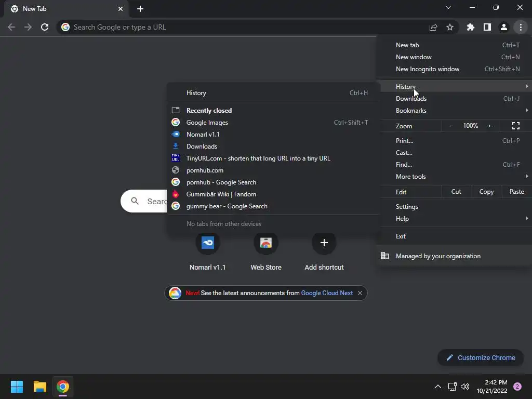Dismiss the Google Cloud Next announcement
This screenshot has height=399, width=532.
click(360, 293)
